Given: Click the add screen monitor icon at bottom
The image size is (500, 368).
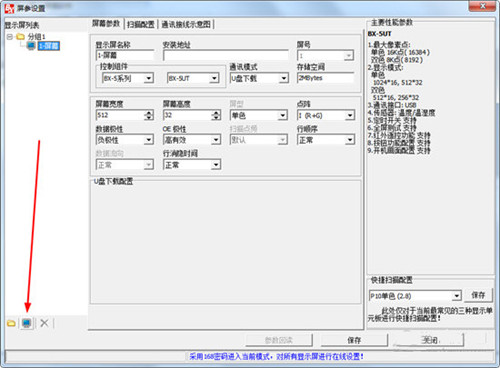Looking at the screenshot, I should pos(27,323).
